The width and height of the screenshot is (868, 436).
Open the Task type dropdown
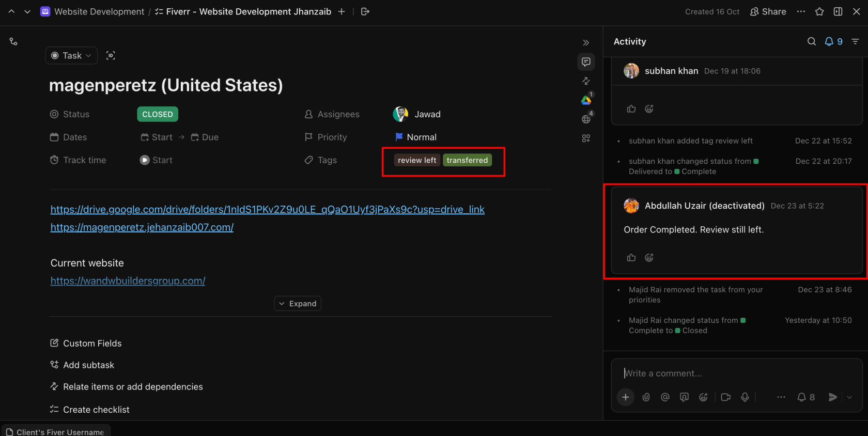[72, 56]
